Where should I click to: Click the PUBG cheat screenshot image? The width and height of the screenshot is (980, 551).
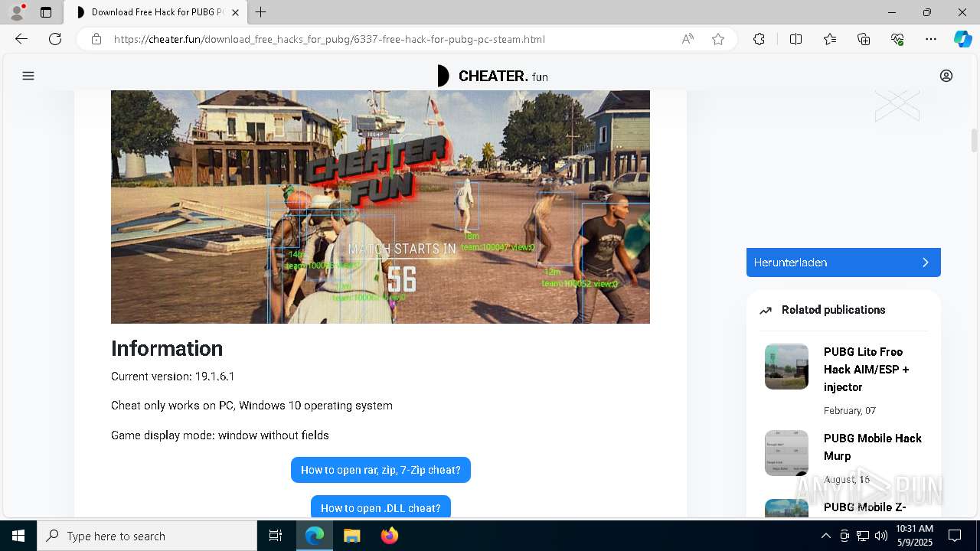(381, 207)
